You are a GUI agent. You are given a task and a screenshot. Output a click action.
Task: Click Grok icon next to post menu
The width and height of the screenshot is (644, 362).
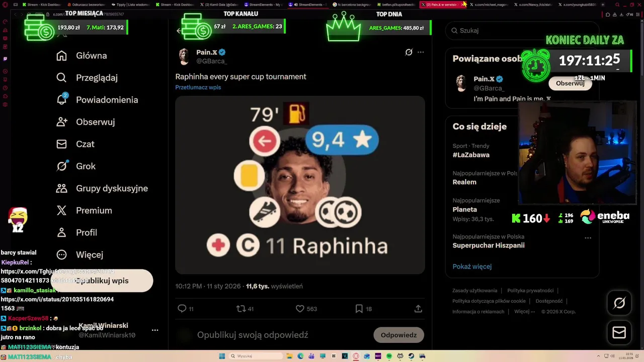(409, 52)
